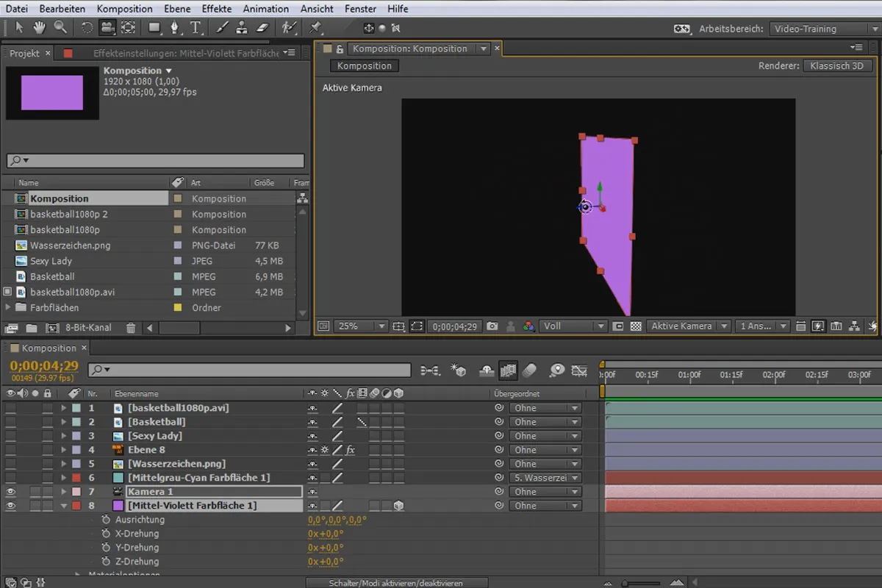Viewport: 882px width, 588px height.
Task: Open the Datei menu
Action: pyautogui.click(x=17, y=9)
